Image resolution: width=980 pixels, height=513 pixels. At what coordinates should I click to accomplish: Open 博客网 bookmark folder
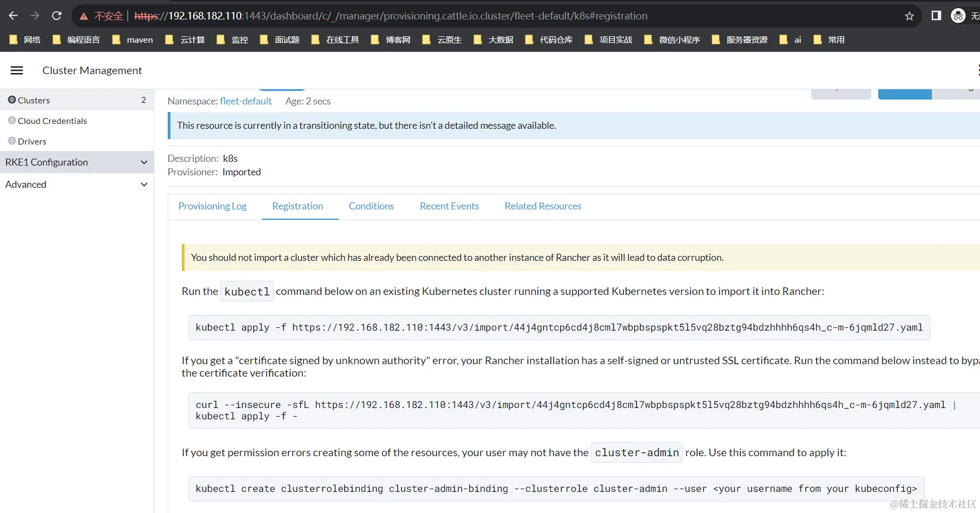pyautogui.click(x=391, y=40)
